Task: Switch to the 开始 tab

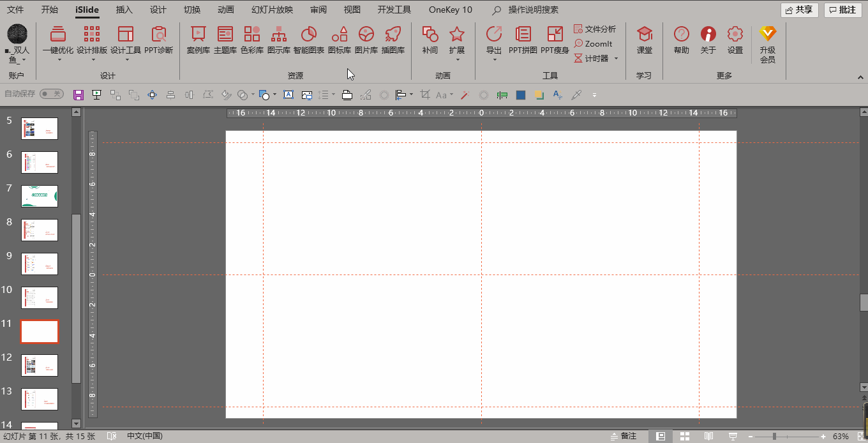Action: click(x=49, y=10)
